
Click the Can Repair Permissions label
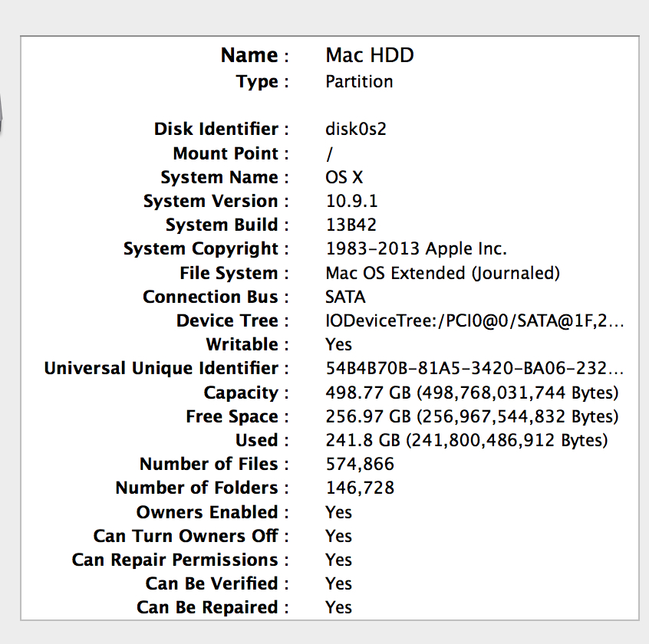175,560
